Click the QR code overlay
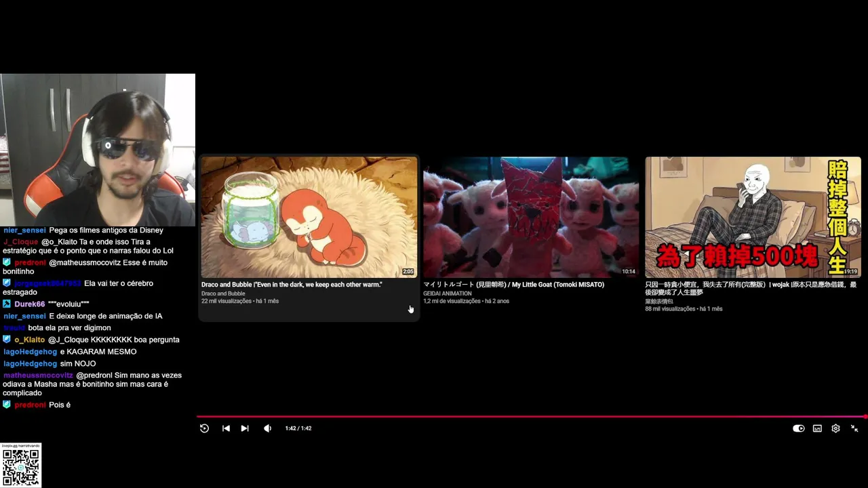 21,467
